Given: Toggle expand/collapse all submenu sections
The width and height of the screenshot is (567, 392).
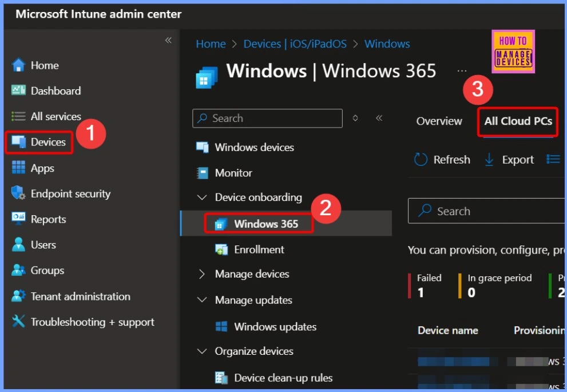Looking at the screenshot, I should point(355,118).
